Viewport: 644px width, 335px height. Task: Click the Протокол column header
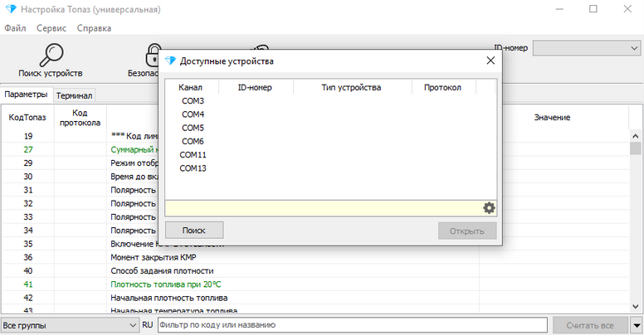(443, 87)
